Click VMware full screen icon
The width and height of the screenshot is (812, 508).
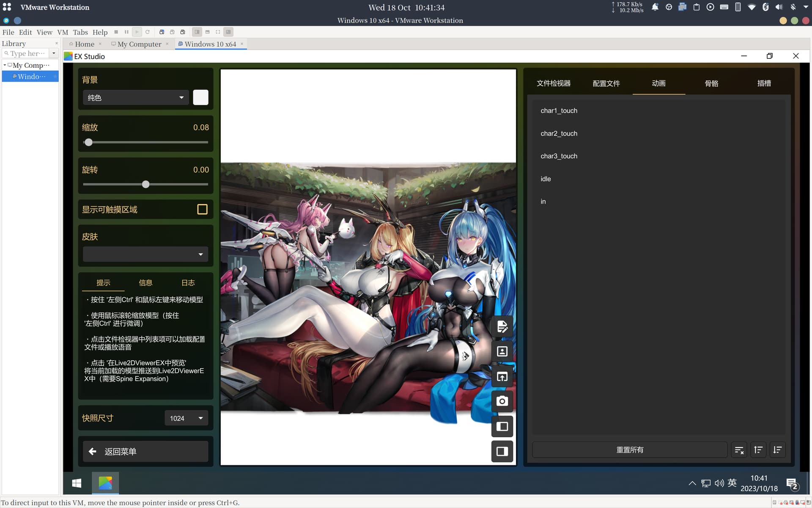click(218, 32)
